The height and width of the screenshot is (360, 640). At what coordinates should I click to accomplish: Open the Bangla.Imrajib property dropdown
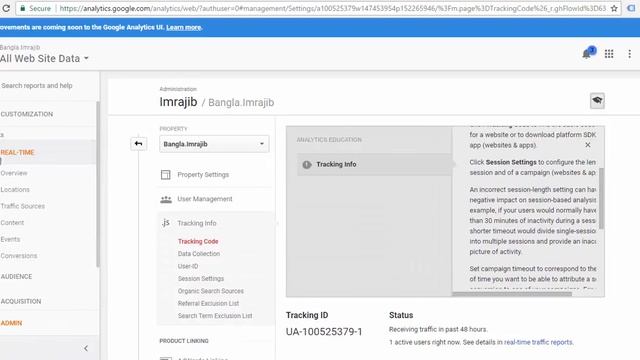coord(214,144)
